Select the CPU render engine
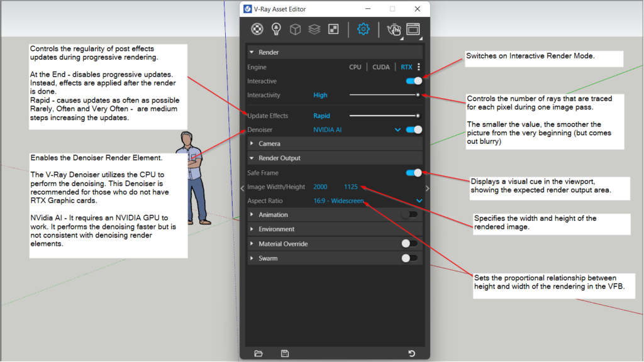Screen dimensions: 644x362 (x=355, y=67)
